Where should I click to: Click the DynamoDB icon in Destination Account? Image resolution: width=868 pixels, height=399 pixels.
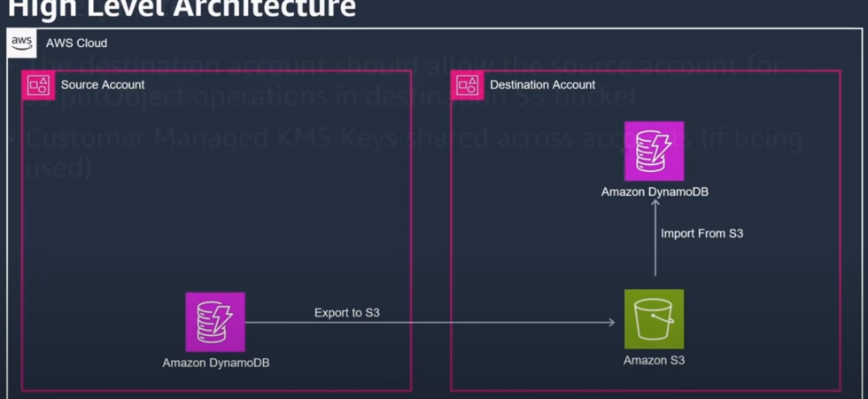(x=655, y=152)
